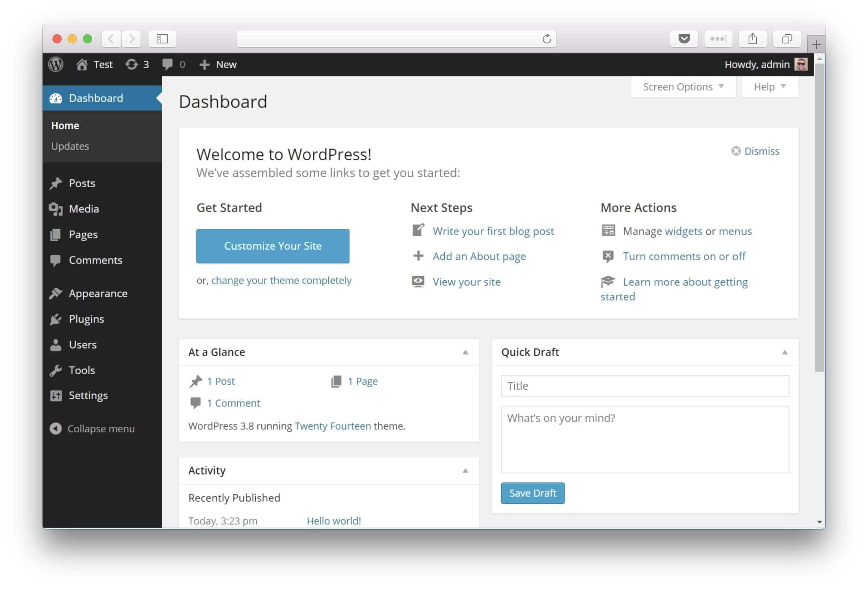
Task: Click the admin user avatar
Action: (801, 64)
